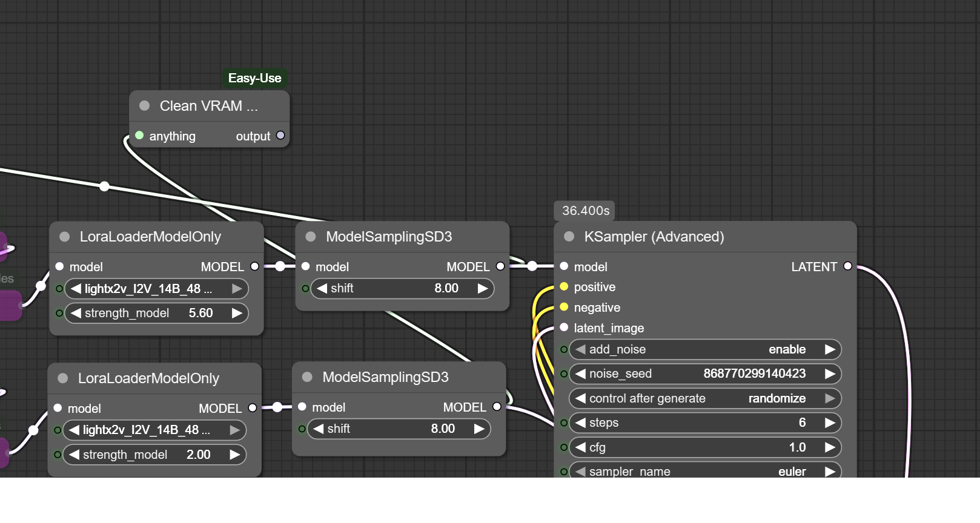
Task: Click the KSampler model input socket
Action: [564, 266]
